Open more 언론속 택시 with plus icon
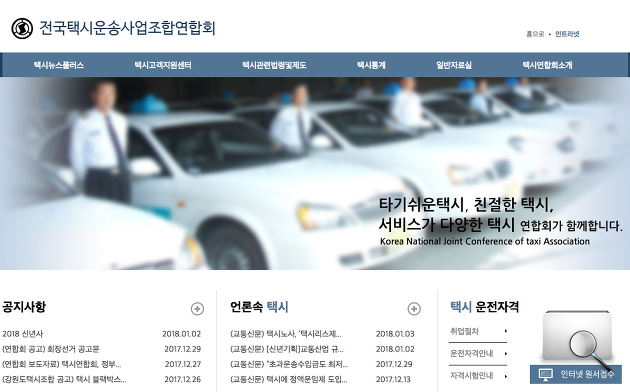Image resolution: width=630 pixels, height=392 pixels. coord(414,309)
